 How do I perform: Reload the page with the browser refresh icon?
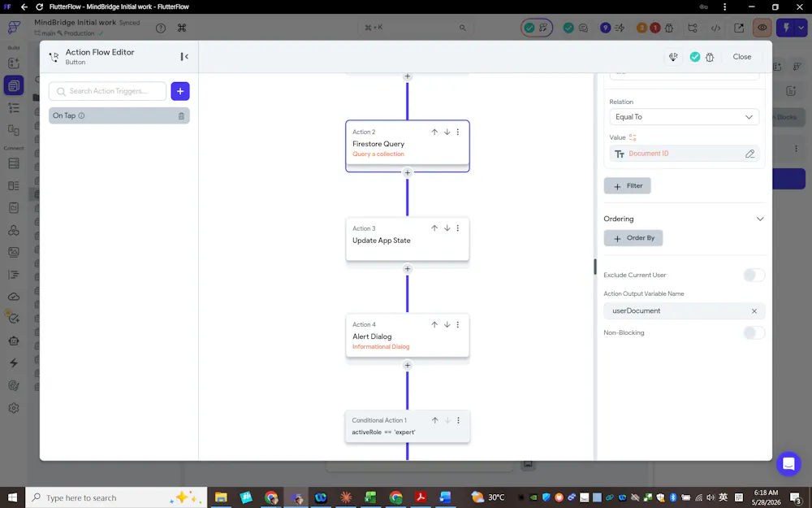[x=39, y=7]
